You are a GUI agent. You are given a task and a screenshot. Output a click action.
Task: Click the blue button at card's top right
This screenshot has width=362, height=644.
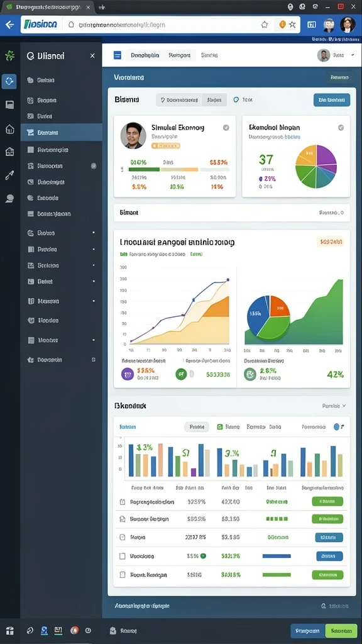[x=332, y=100]
